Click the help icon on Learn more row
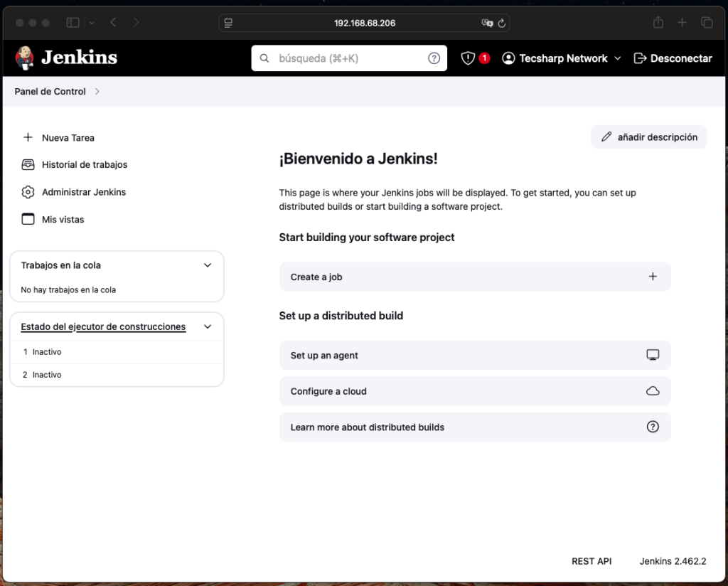728x586 pixels. (653, 427)
